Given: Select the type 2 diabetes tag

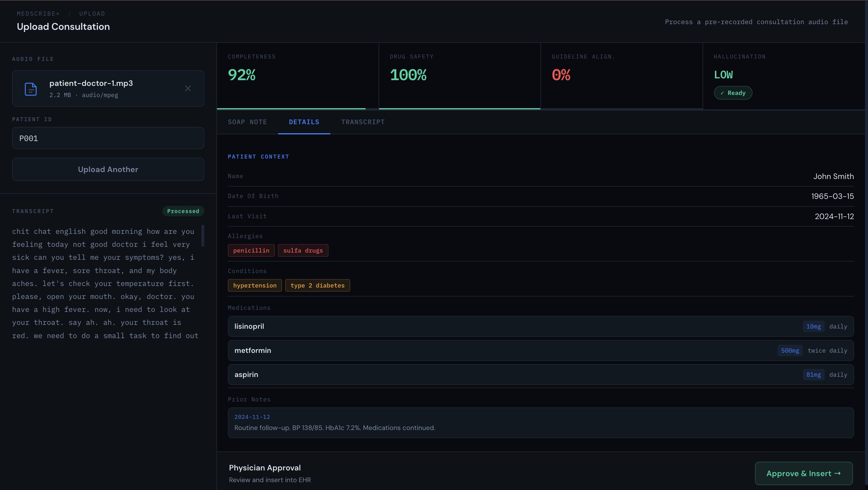Looking at the screenshot, I should (317, 285).
